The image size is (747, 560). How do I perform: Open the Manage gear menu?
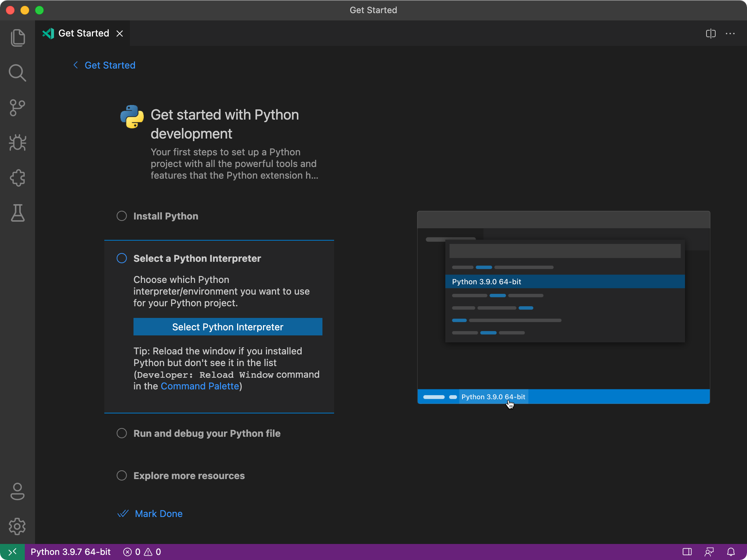(x=18, y=526)
